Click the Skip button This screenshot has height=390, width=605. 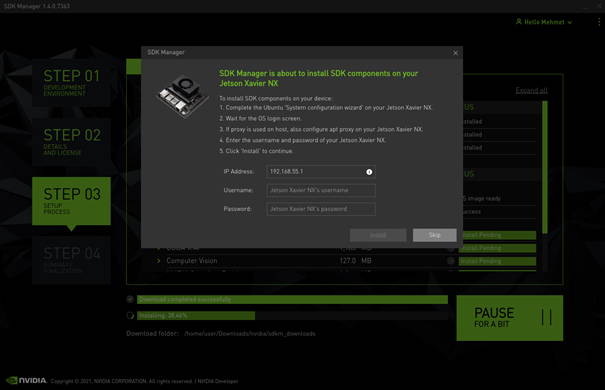[x=434, y=235]
